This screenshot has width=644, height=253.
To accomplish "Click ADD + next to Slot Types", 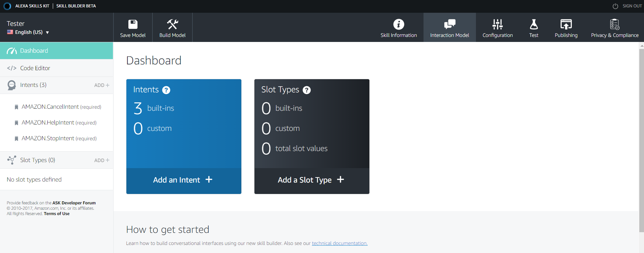I will click(x=102, y=160).
